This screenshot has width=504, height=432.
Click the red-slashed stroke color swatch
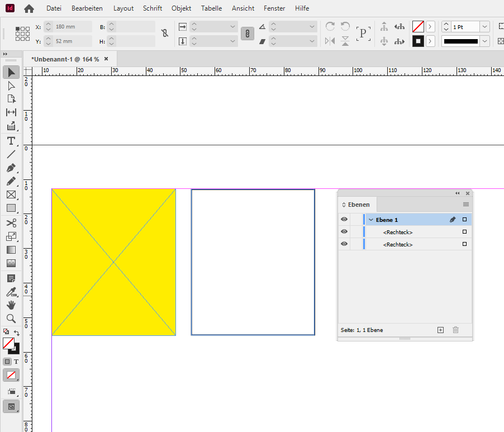coord(417,26)
